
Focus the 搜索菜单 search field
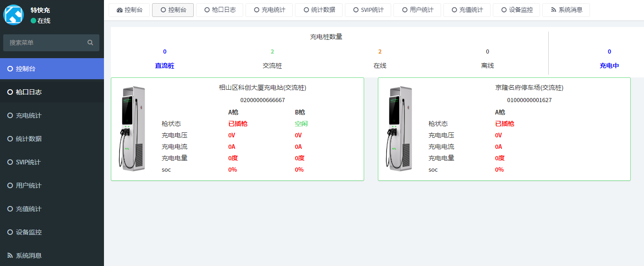(x=46, y=43)
